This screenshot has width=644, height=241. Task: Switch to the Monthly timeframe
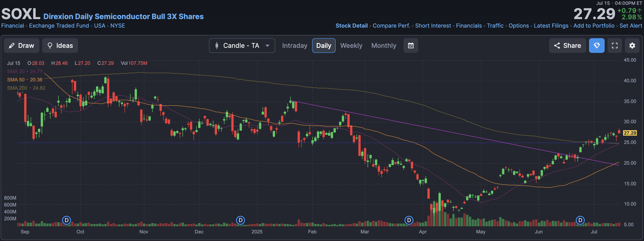(x=384, y=46)
